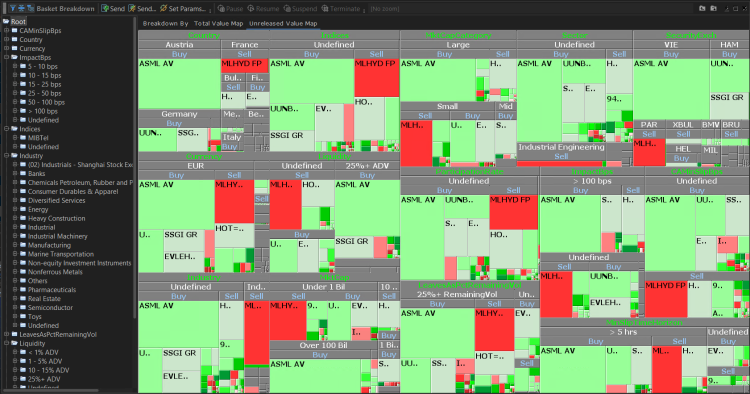Screen dimensions: 750x394
Task: Click the second folder icon at top right
Action: point(713,8)
